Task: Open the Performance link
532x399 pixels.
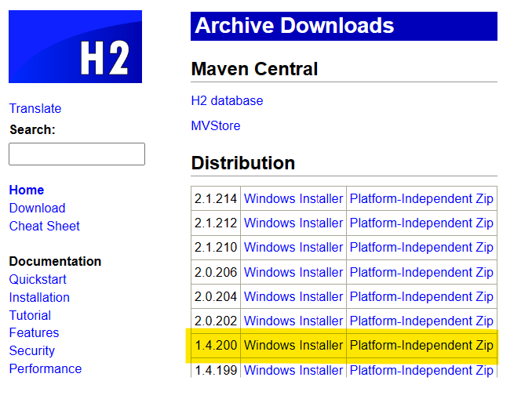Action: 46,368
